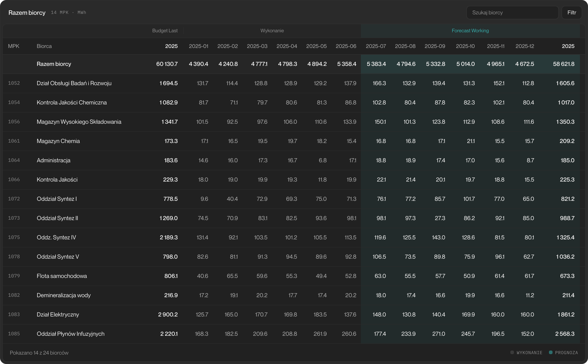Click the Magazyn Chemia row name
The width and height of the screenshot is (588, 364).
58,141
